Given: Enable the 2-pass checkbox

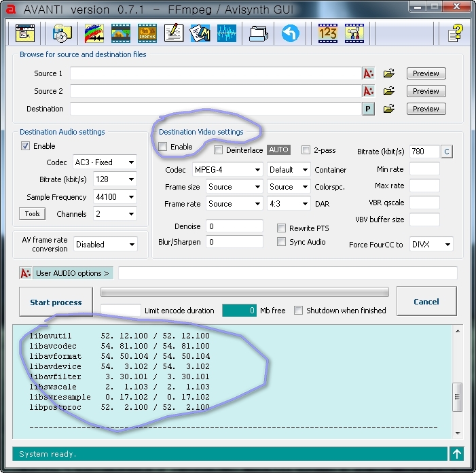Looking at the screenshot, I should 306,150.
